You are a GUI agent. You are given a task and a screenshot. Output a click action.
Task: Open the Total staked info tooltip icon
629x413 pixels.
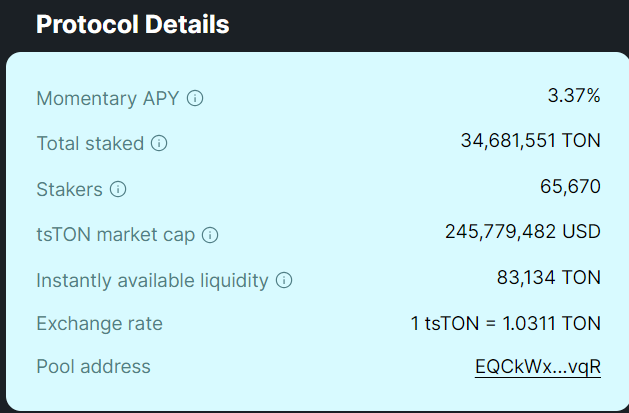coord(159,143)
